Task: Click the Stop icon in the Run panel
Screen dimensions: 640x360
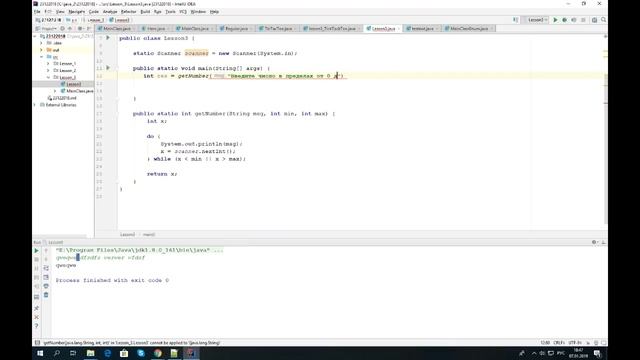Action: point(36,260)
